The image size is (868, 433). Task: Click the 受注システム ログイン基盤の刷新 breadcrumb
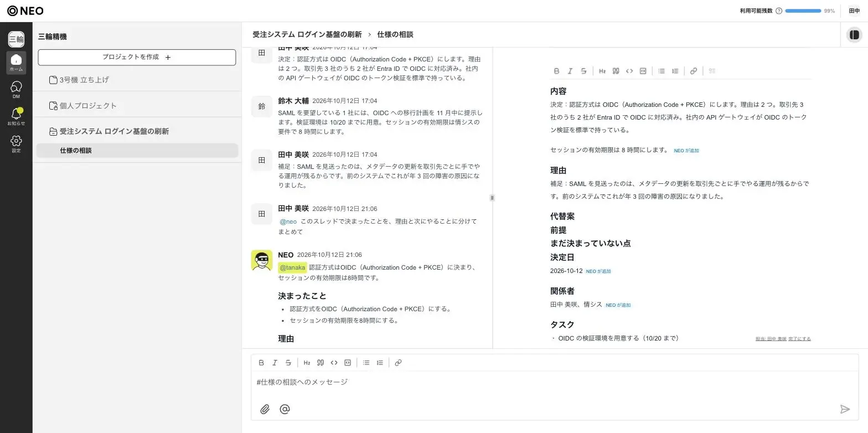pos(307,34)
